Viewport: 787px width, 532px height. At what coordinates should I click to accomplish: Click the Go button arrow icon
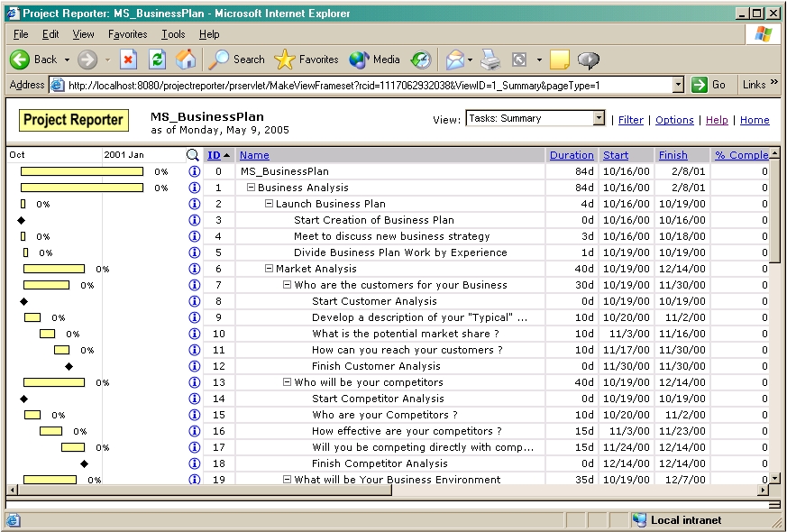click(700, 85)
